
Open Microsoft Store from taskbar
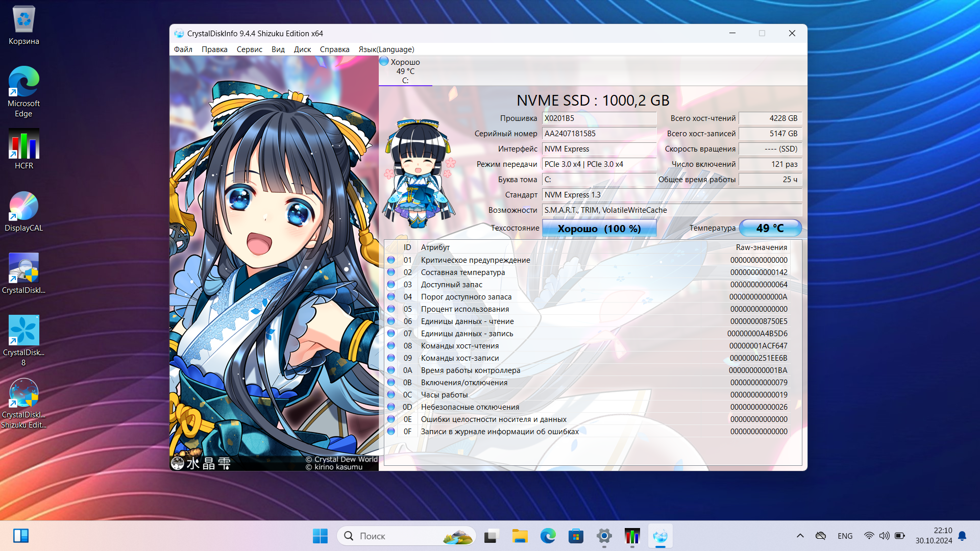click(x=576, y=536)
